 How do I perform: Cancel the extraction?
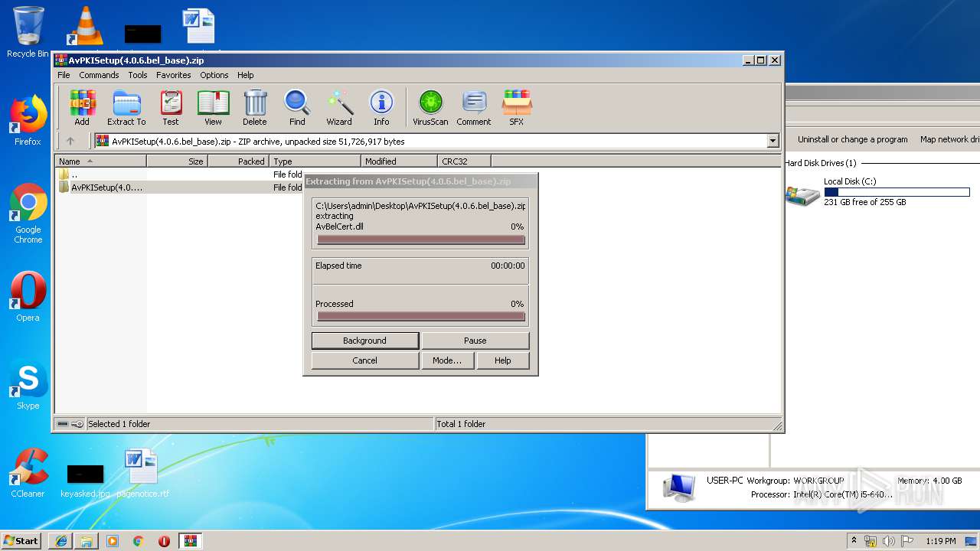point(365,360)
